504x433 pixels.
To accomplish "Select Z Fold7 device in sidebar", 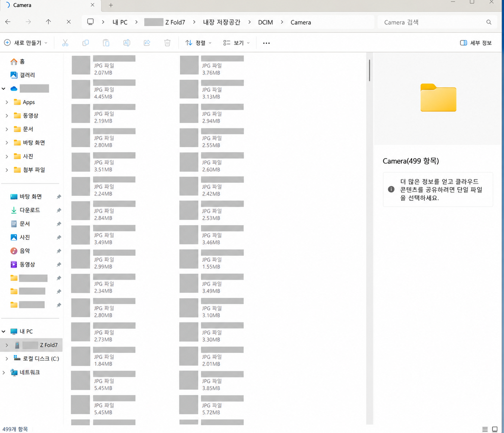I will [x=31, y=345].
